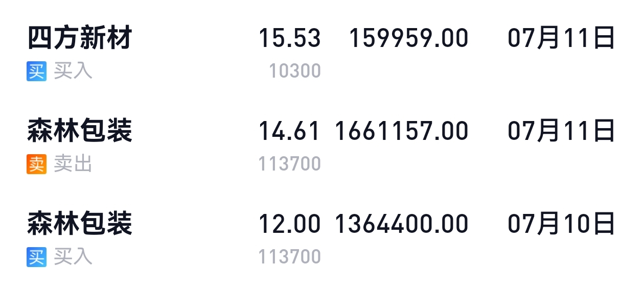
Task: Click the date 07月11日 of the 四方新材 trade
Action: click(x=561, y=39)
